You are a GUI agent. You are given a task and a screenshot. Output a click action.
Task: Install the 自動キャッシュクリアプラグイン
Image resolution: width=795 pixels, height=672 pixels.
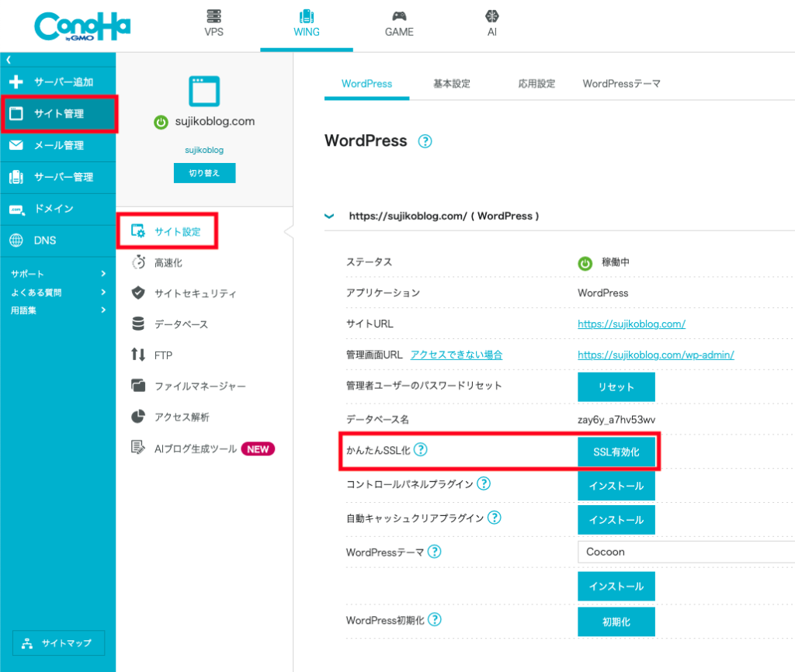616,520
